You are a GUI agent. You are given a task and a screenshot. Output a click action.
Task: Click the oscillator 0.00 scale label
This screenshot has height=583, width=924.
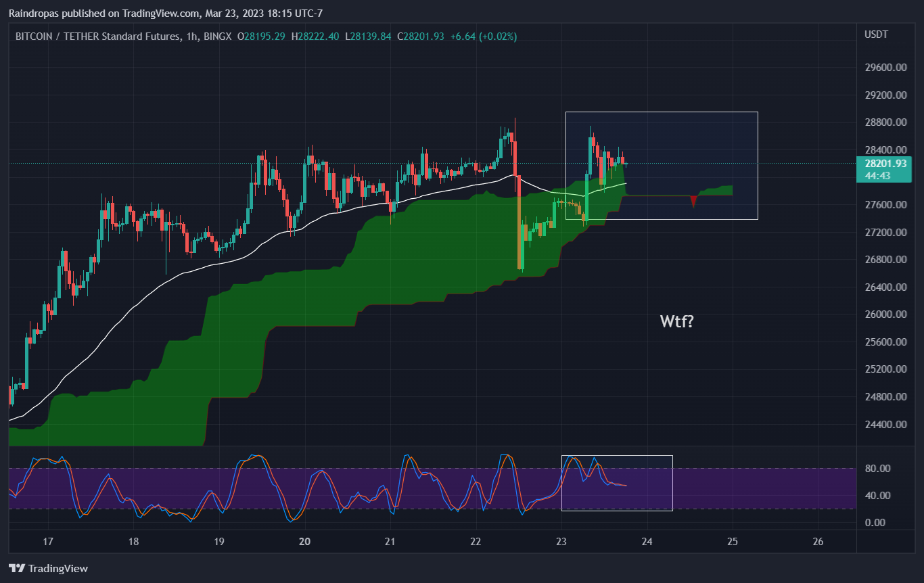pyautogui.click(x=875, y=522)
